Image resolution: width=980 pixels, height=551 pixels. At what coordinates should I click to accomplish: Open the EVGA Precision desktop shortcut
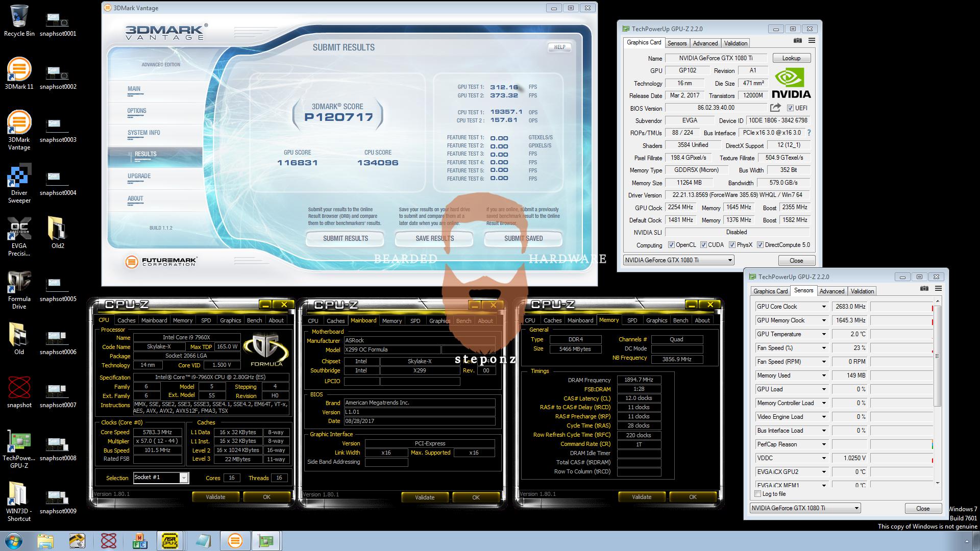tap(19, 236)
